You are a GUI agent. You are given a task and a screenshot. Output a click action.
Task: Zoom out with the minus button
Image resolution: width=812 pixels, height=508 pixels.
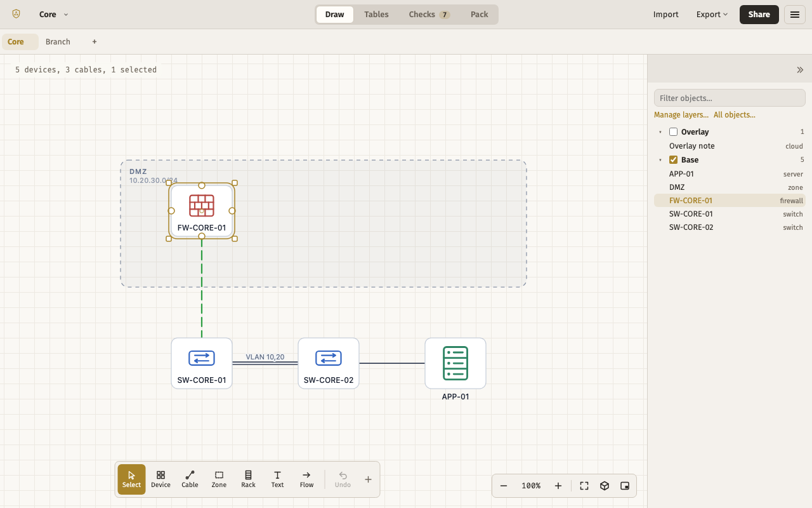tap(504, 486)
